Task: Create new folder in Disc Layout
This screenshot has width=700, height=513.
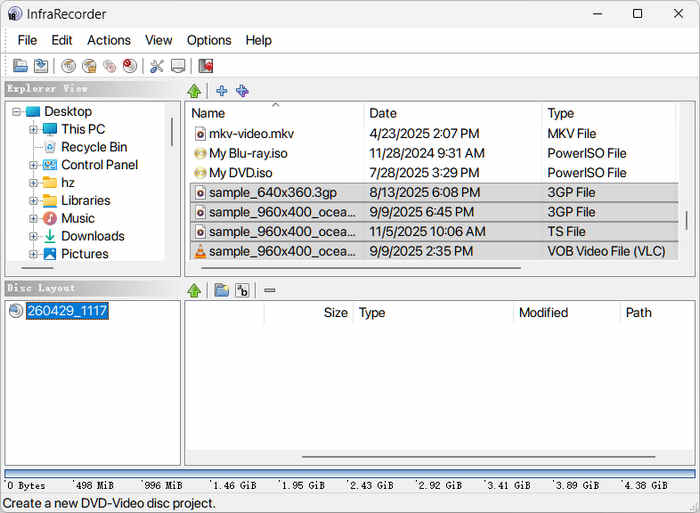Action: tap(221, 290)
